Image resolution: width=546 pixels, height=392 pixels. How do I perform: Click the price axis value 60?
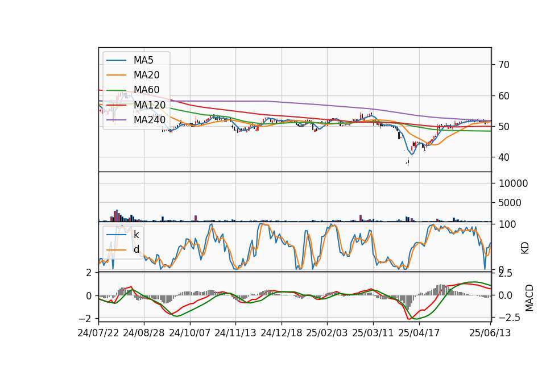[x=504, y=96]
